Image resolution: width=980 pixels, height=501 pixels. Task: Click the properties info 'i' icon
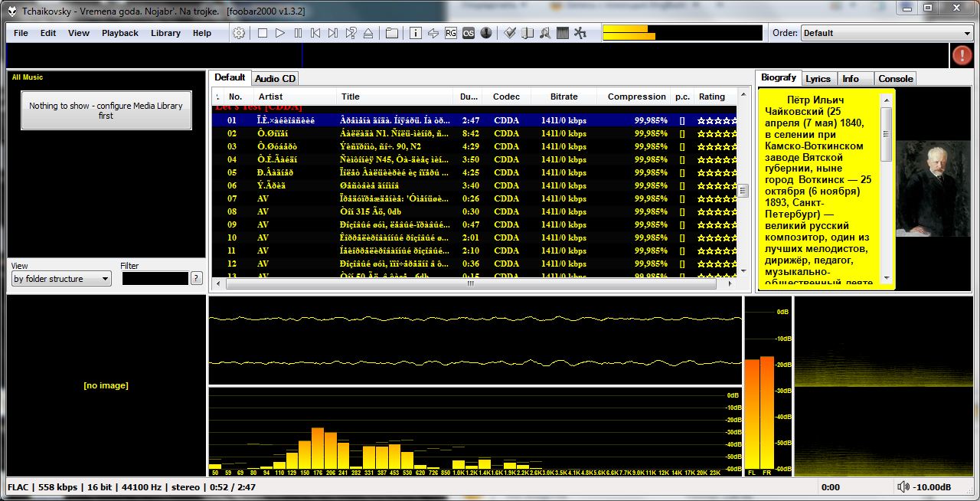pyautogui.click(x=416, y=33)
